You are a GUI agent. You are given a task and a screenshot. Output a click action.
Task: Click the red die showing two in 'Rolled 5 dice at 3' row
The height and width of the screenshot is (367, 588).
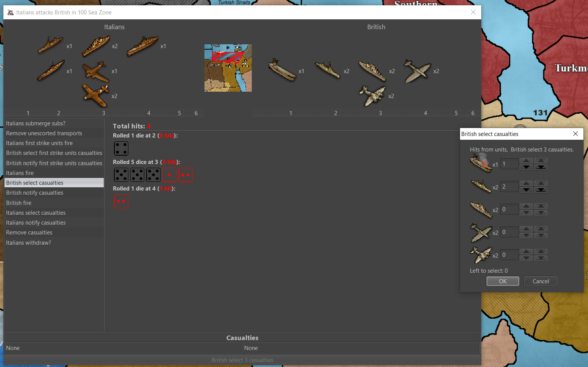point(186,175)
